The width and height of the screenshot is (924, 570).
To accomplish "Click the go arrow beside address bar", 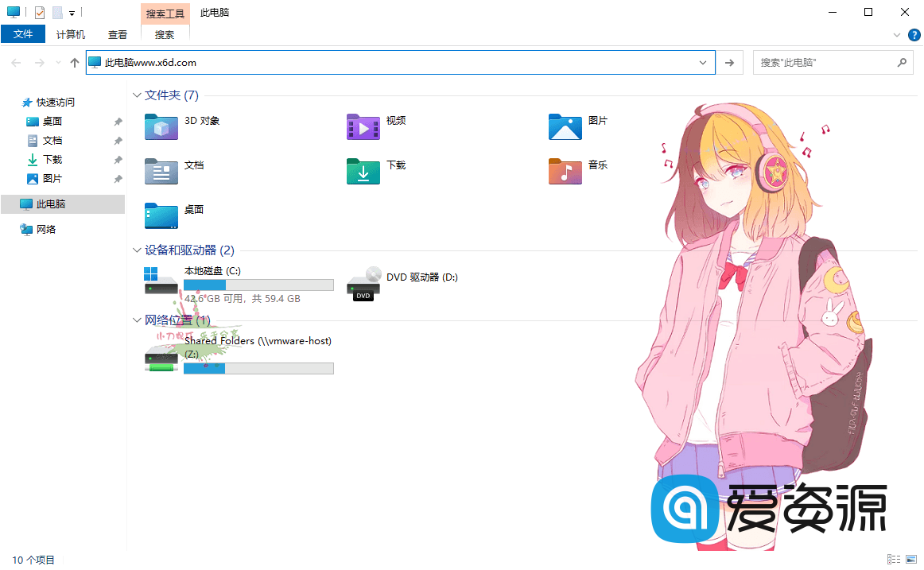I will [729, 62].
